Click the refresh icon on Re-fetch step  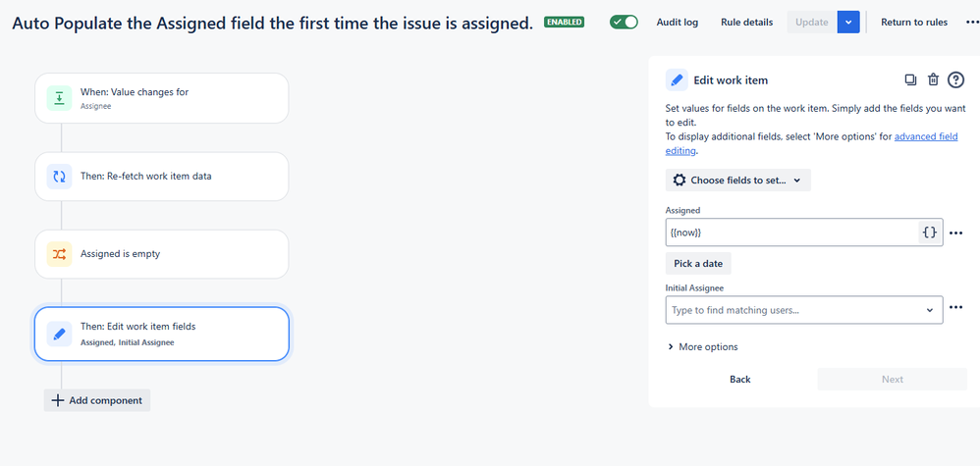[59, 177]
